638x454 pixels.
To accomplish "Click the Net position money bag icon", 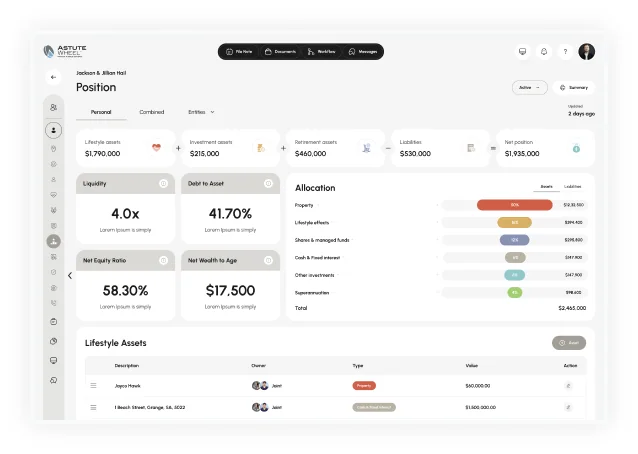I will tap(576, 148).
